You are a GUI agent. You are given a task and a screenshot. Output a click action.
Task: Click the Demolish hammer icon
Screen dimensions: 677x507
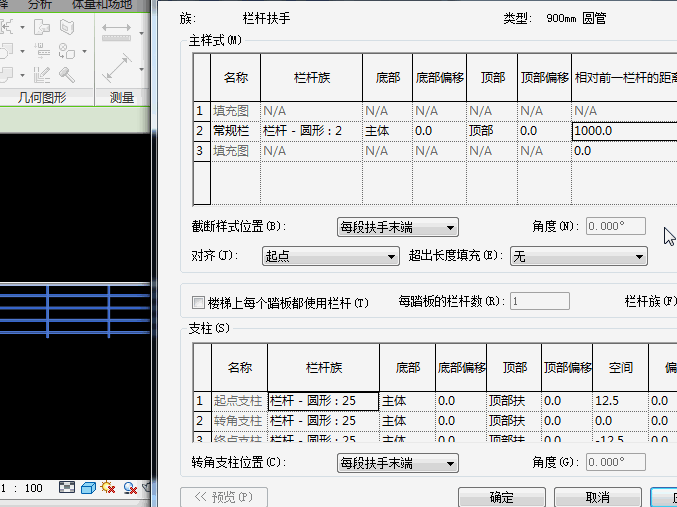(67, 74)
